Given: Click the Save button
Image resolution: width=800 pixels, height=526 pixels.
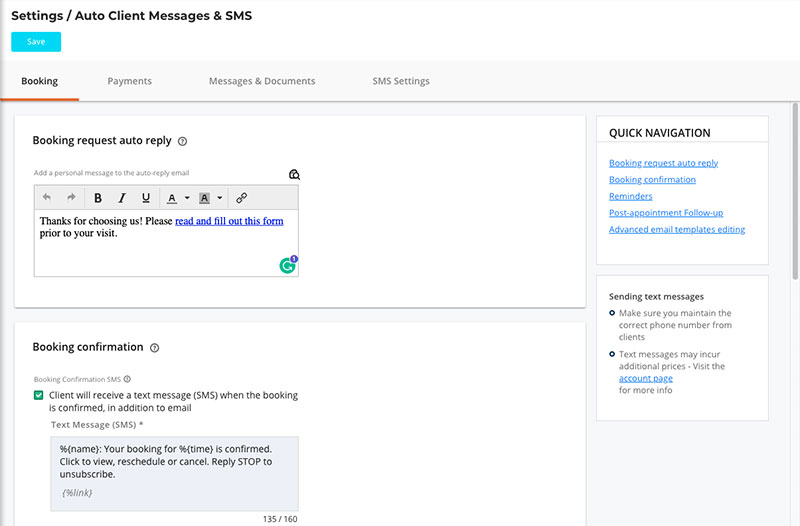Looking at the screenshot, I should (x=36, y=42).
